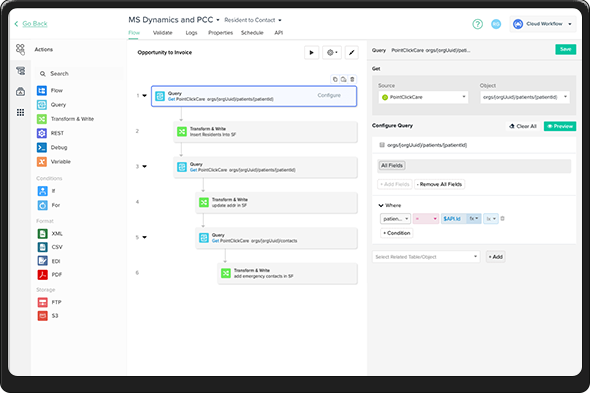Open the operator dropdown in Where row
Viewport: 590px width, 393px height.
tap(426, 219)
